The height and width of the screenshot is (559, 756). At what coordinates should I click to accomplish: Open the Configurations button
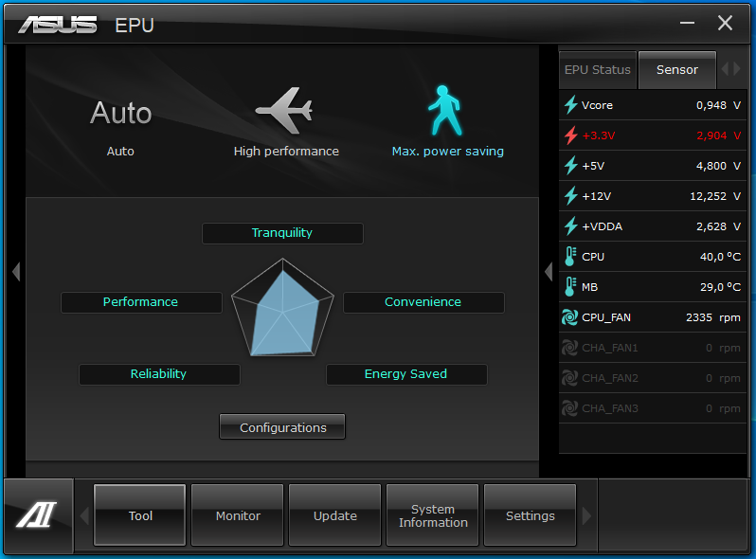coord(282,427)
